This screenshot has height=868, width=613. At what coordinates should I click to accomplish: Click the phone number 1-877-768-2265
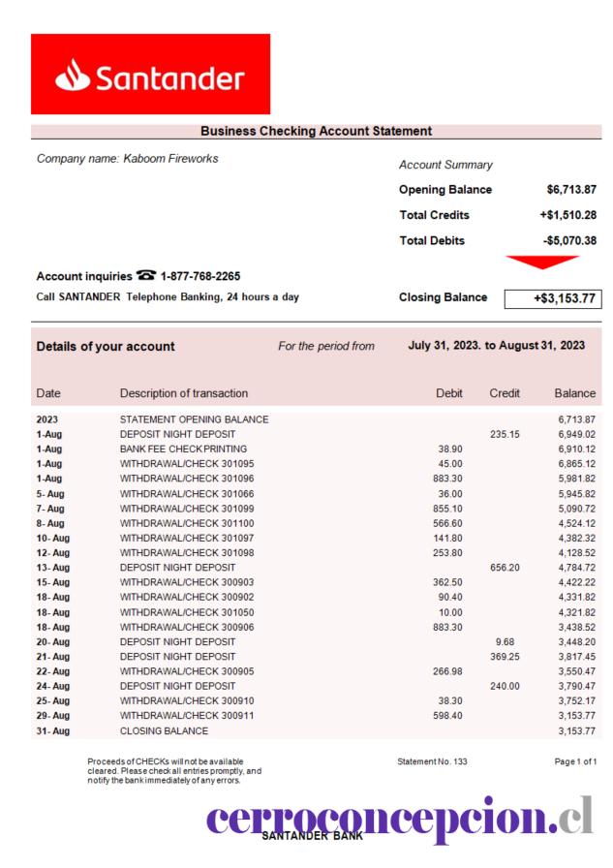pyautogui.click(x=200, y=276)
